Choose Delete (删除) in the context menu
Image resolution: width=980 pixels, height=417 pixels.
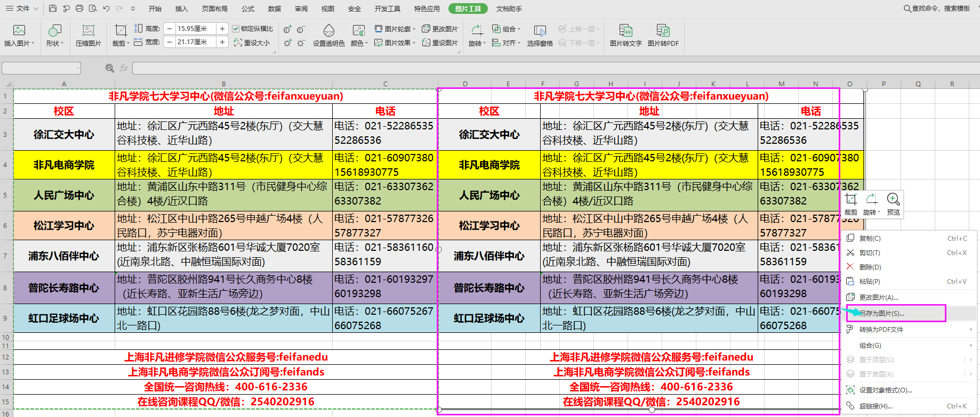click(x=910, y=267)
